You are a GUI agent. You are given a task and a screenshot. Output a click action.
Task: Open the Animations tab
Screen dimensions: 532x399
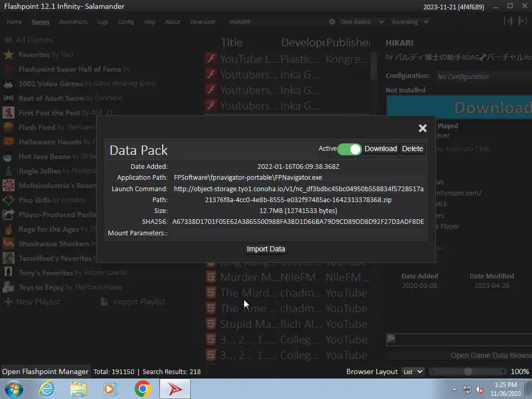(x=73, y=22)
